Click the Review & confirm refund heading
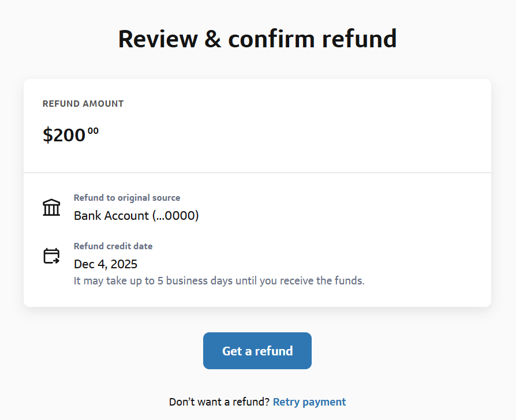This screenshot has width=516, height=420. [x=257, y=39]
